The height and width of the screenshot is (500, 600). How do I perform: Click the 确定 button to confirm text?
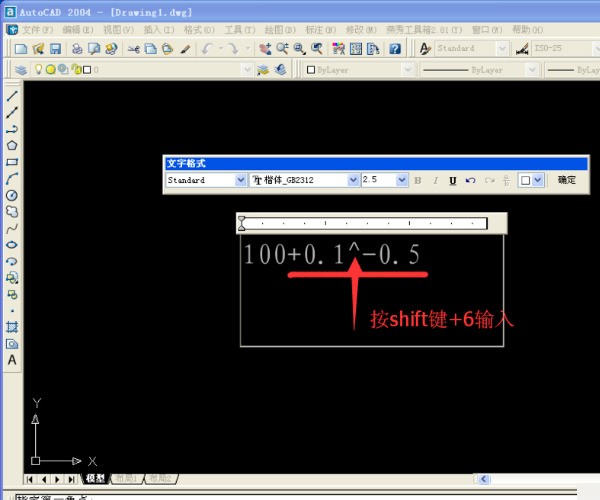point(567,180)
